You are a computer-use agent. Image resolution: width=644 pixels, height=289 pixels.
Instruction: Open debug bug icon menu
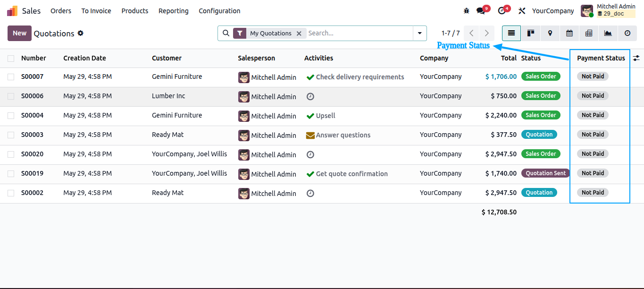click(x=467, y=11)
